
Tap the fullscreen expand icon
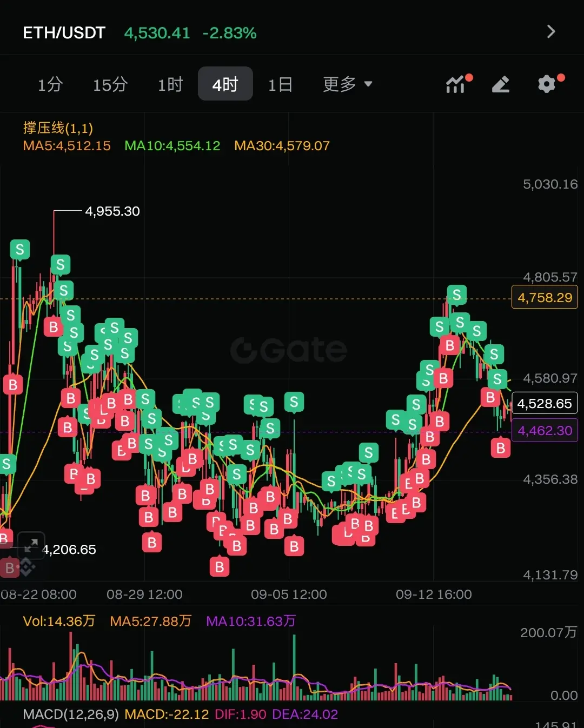pyautogui.click(x=31, y=545)
